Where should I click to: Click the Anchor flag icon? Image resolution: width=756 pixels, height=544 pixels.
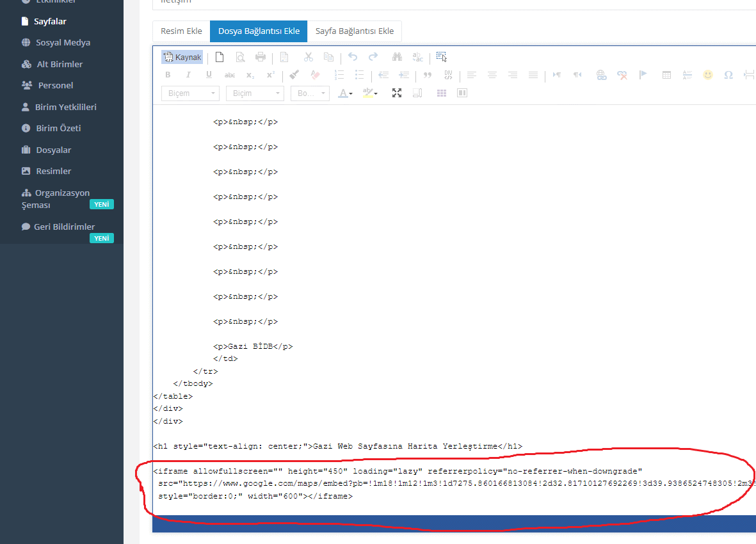click(x=642, y=75)
